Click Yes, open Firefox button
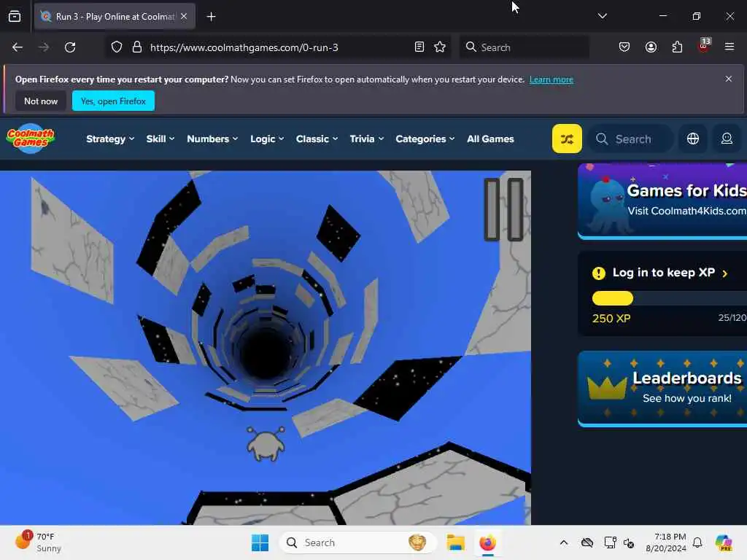 coord(113,101)
